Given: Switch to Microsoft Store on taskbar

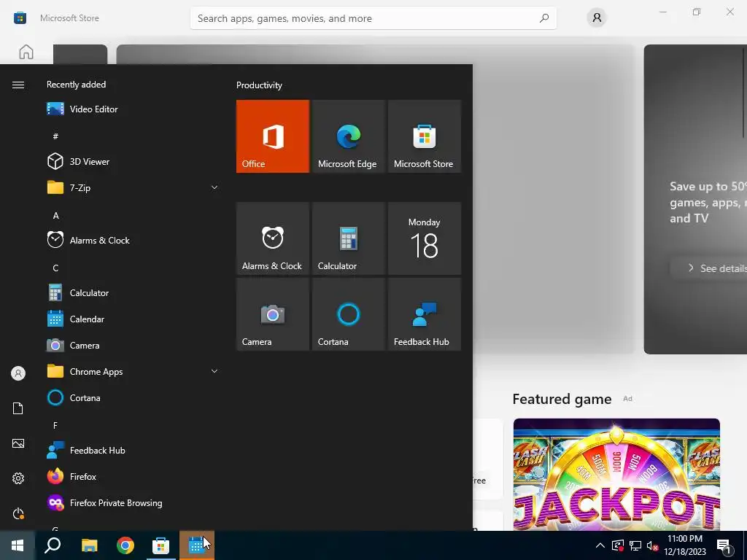Looking at the screenshot, I should pyautogui.click(x=161, y=545).
